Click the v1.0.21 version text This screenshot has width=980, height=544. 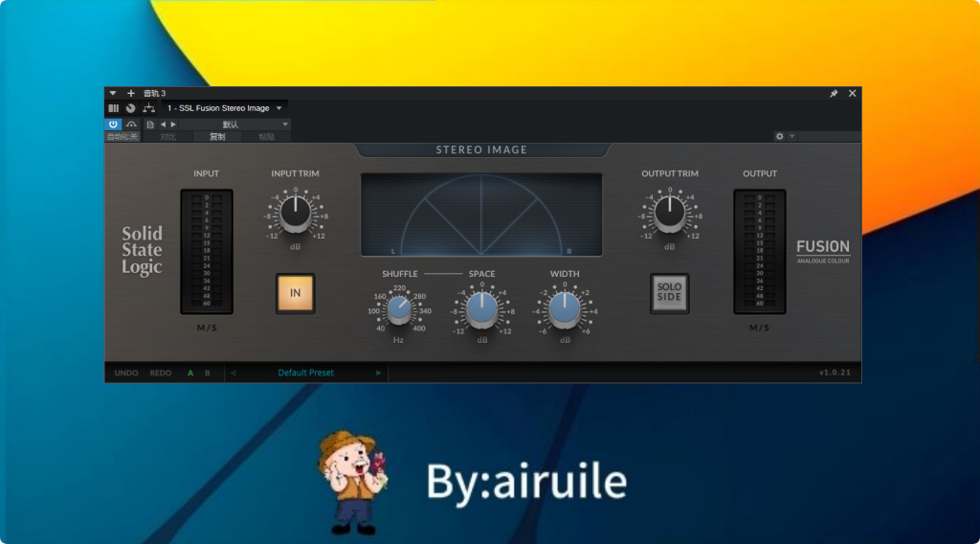point(835,373)
